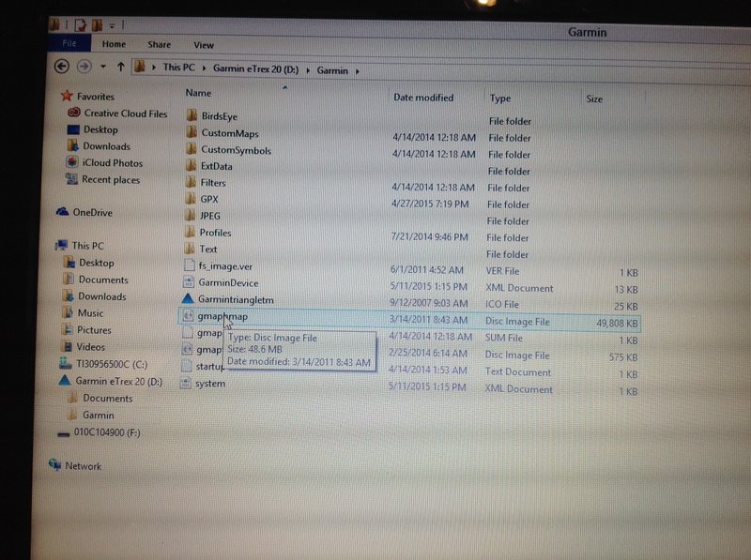This screenshot has width=751, height=560.
Task: Click the This PC computer icon in the sidebar
Action: pyautogui.click(x=61, y=245)
